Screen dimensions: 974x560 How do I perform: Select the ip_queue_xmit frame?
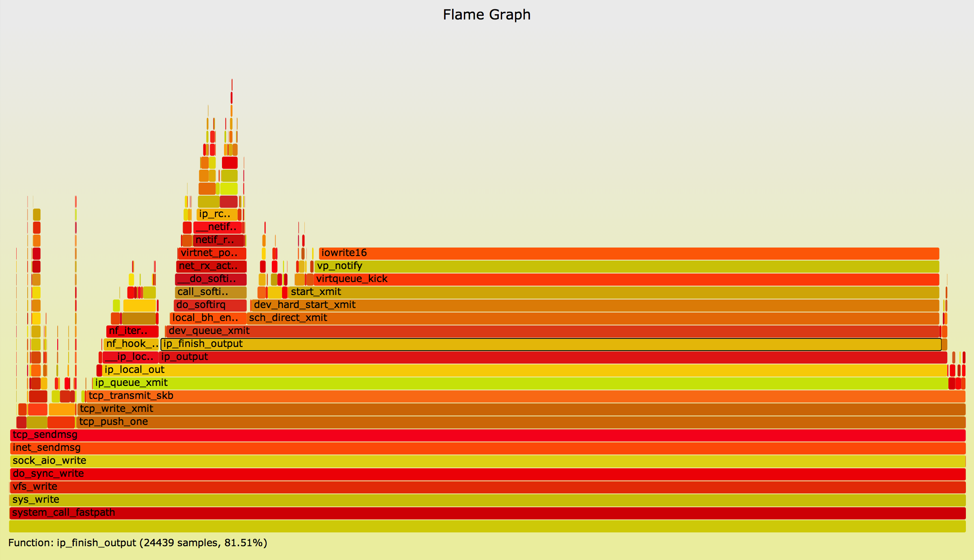point(520,383)
